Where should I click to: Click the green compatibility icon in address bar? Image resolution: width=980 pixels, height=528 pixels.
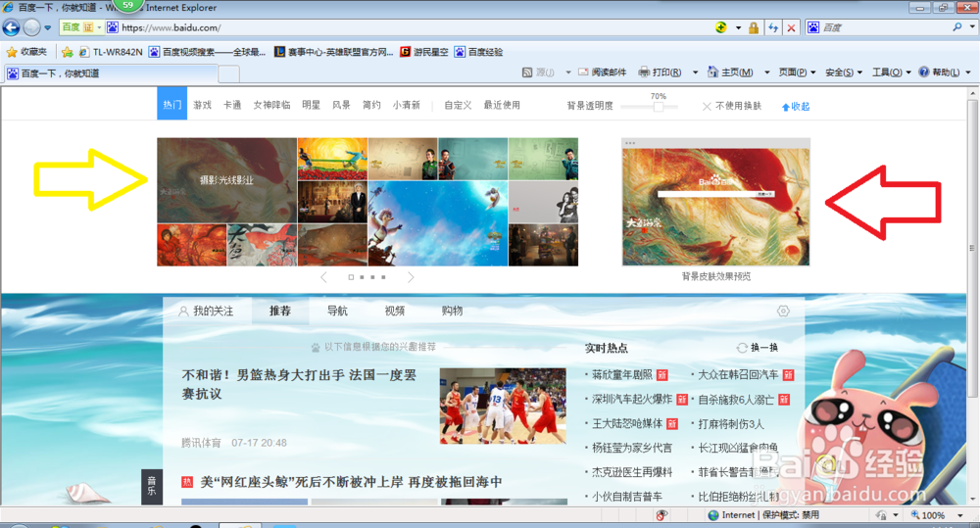tap(721, 27)
